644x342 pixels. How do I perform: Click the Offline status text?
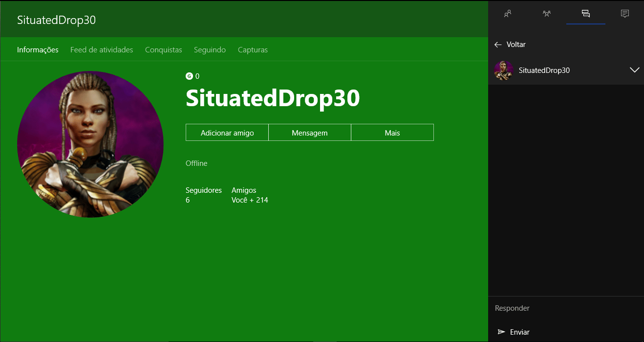[196, 163]
